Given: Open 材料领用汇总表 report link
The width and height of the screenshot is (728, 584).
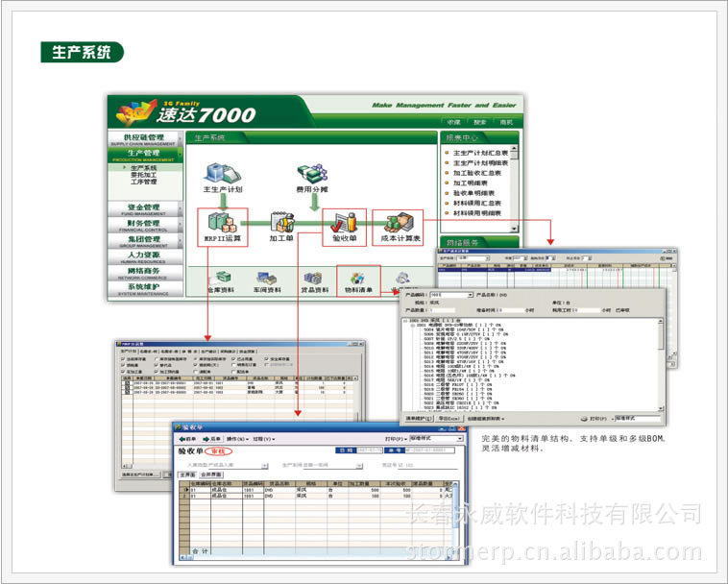Looking at the screenshot, I should [x=476, y=203].
